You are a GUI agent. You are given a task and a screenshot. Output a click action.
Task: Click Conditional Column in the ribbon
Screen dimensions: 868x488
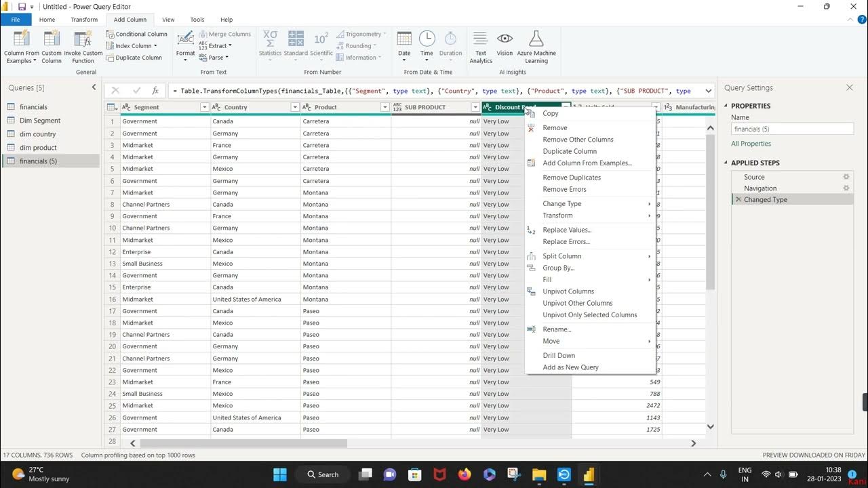pos(136,34)
